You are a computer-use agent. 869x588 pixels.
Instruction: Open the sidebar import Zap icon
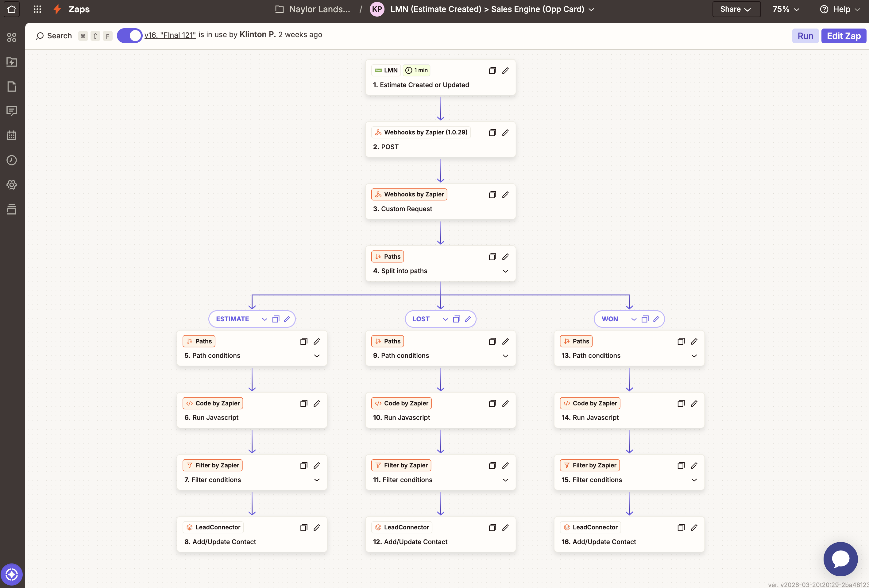click(x=12, y=62)
